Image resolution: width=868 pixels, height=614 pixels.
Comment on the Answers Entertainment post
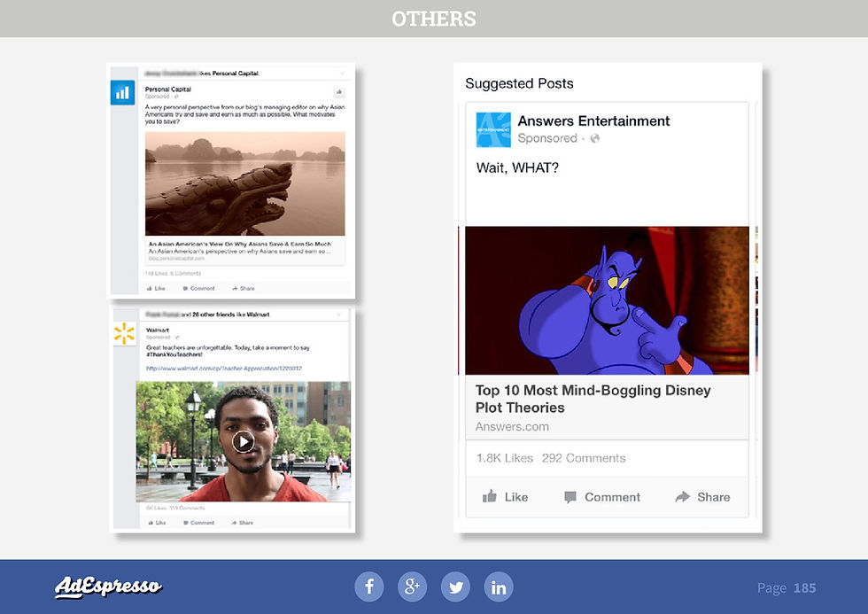pyautogui.click(x=601, y=497)
